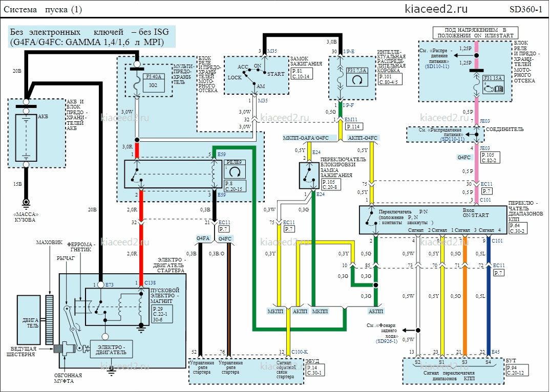Click the МУЛЬТИ-ПРЕДОХРАНИТЕЛЬ label
Viewport: 551px width, 392px height.
tap(183, 74)
